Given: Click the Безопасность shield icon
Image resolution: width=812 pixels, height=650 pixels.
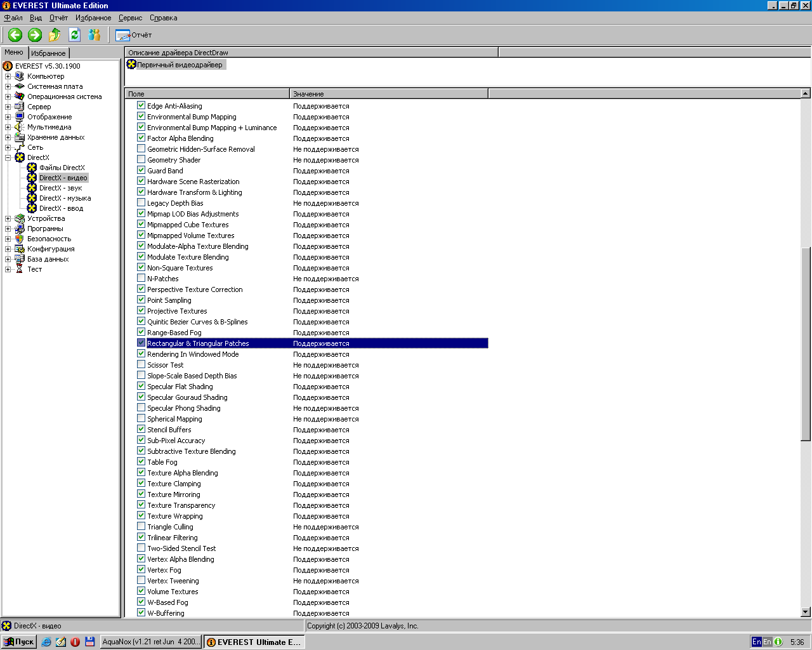Looking at the screenshot, I should pyautogui.click(x=20, y=239).
